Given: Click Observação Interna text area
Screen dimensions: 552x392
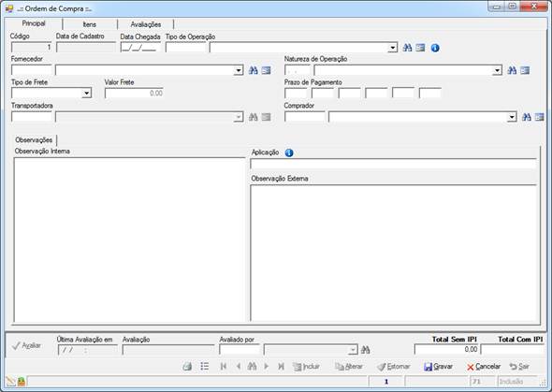Looking at the screenshot, I should (x=129, y=240).
